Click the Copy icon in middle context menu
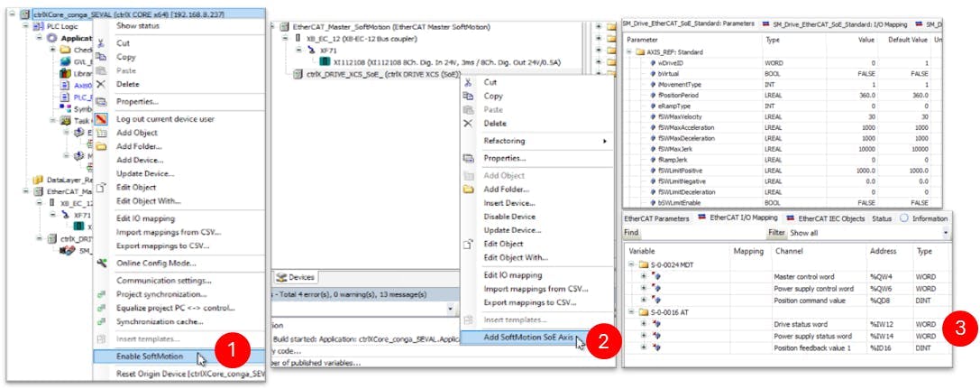The width and height of the screenshot is (980, 389). [468, 96]
